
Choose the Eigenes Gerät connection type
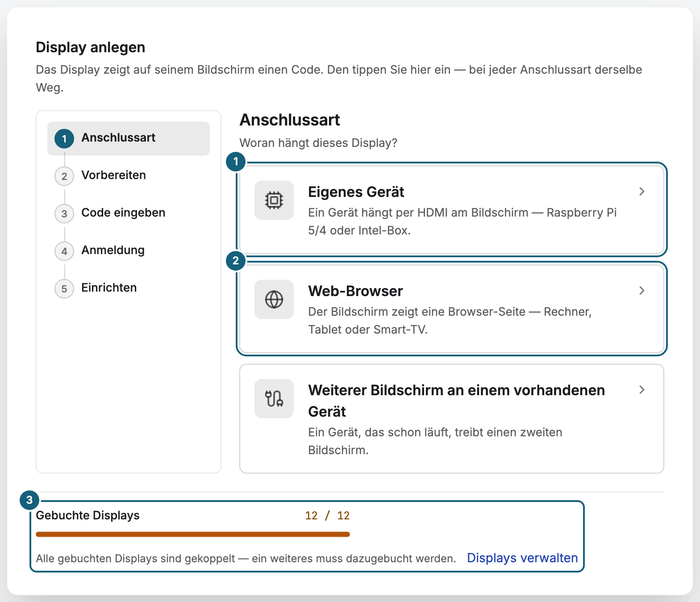click(452, 209)
